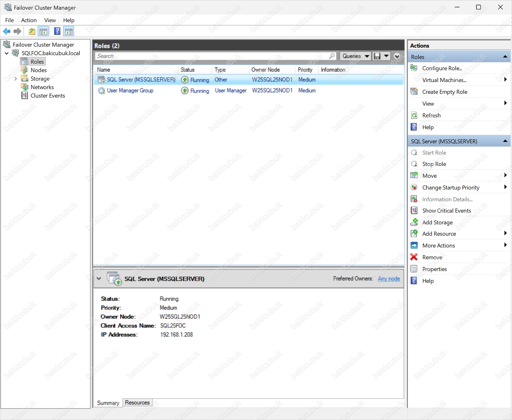512x420 pixels.
Task: Toggle the Show/Hide Console Tree toolbar button
Action: point(43,31)
